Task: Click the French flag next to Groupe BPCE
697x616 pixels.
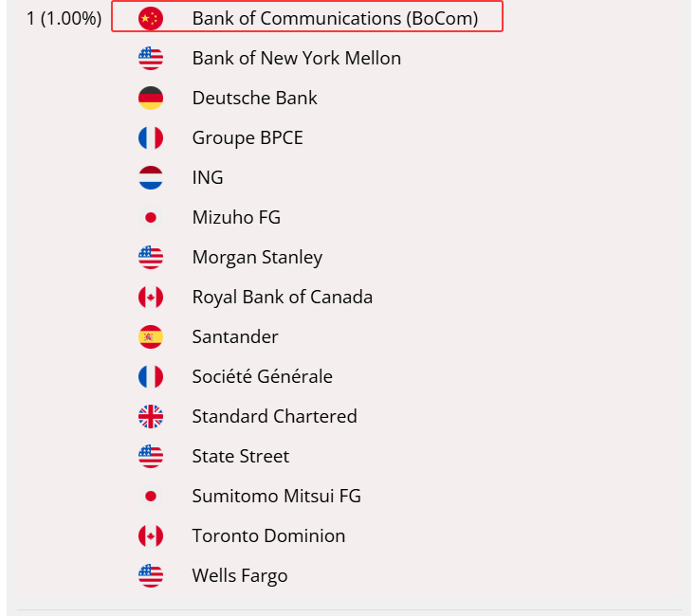Action: (x=151, y=137)
